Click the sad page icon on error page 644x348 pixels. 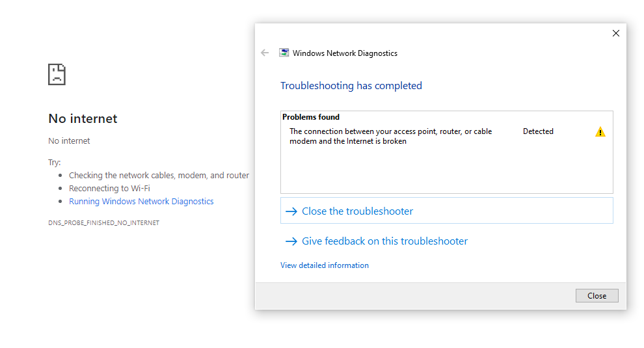coord(57,74)
